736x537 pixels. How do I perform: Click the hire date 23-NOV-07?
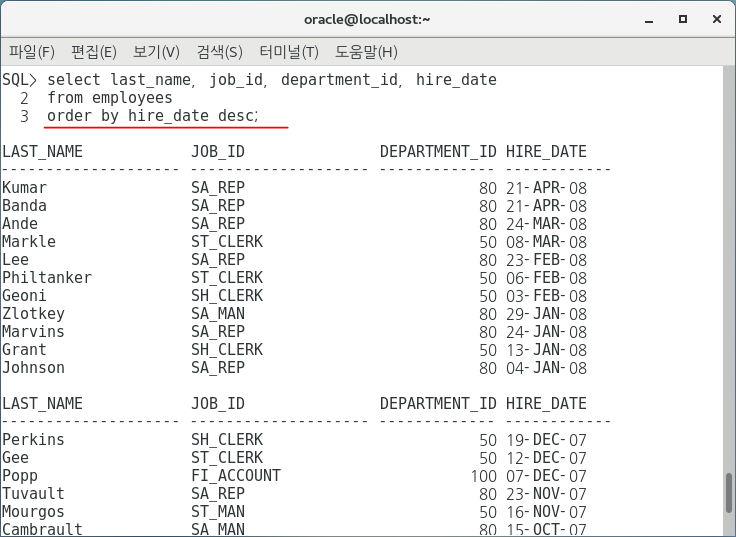[546, 494]
